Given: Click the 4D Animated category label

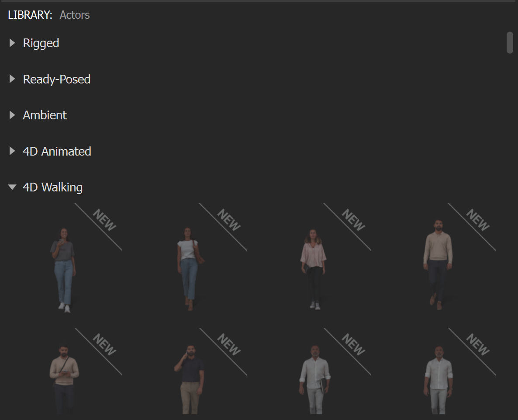Looking at the screenshot, I should [x=57, y=151].
